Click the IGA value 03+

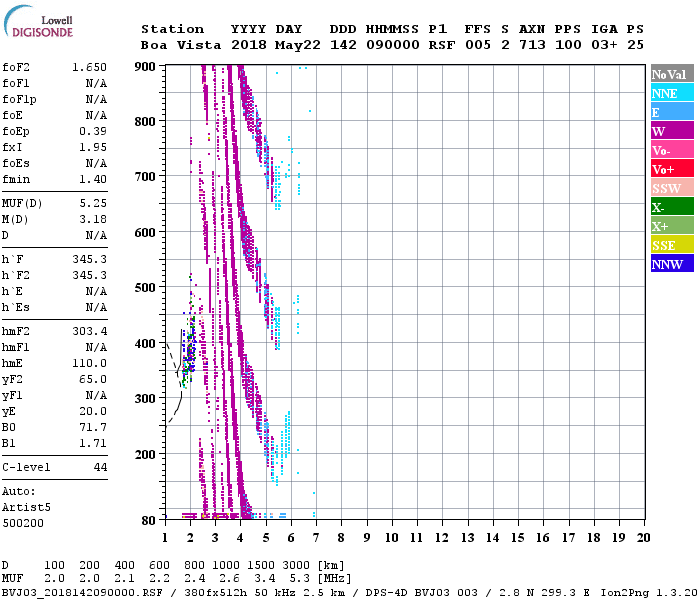click(604, 45)
